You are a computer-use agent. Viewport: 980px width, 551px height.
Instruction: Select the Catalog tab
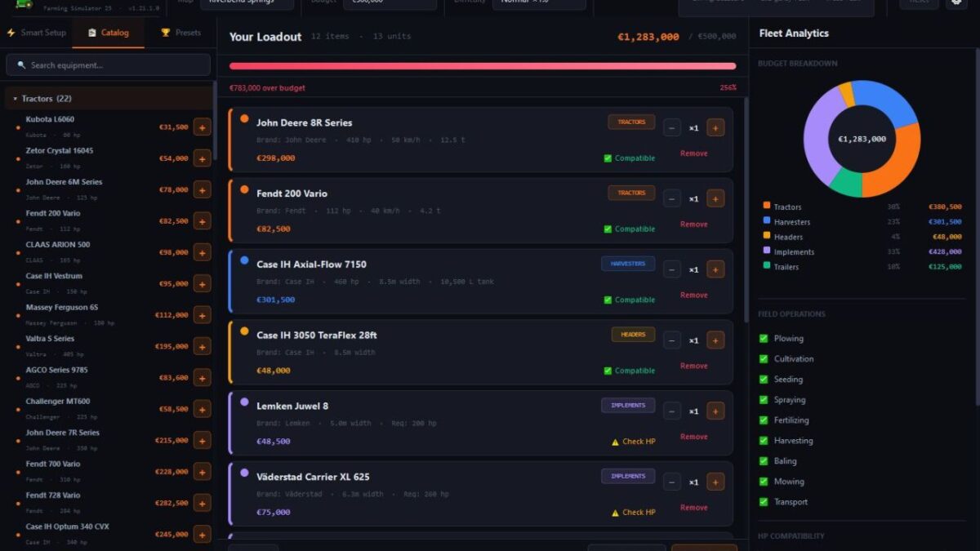[x=108, y=33]
